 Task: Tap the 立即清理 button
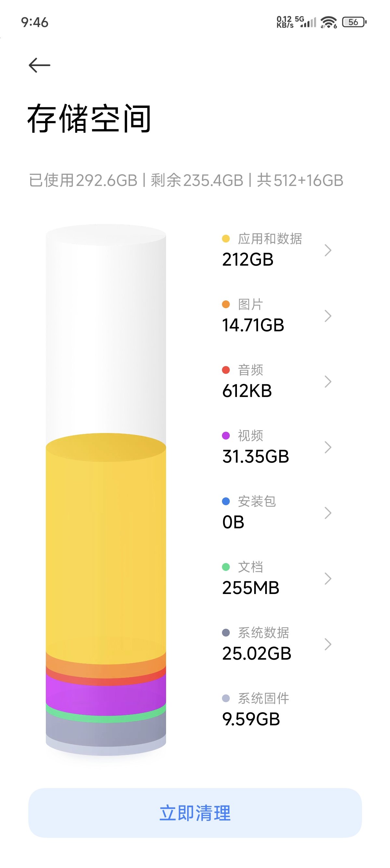(195, 813)
